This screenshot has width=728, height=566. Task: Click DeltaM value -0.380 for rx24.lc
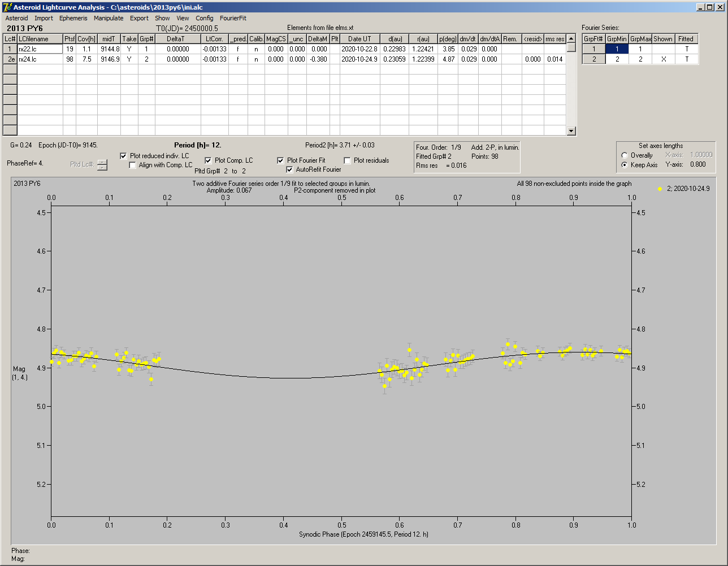click(319, 59)
